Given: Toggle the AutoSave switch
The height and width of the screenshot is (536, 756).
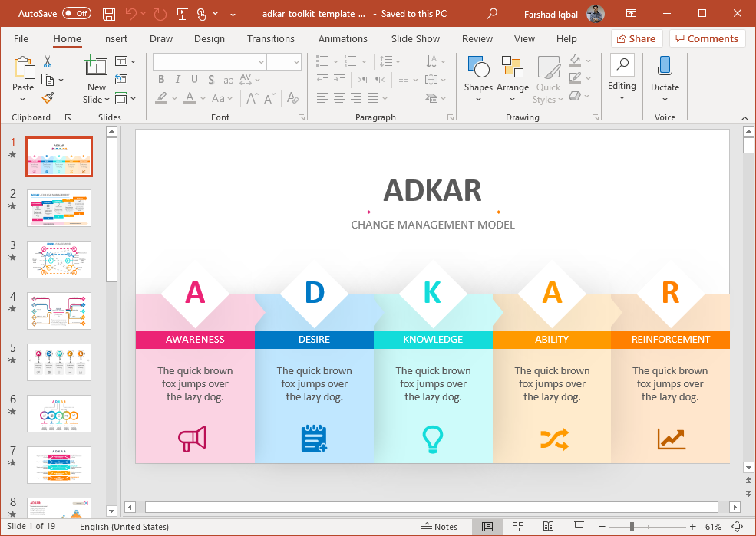Looking at the screenshot, I should click(76, 14).
